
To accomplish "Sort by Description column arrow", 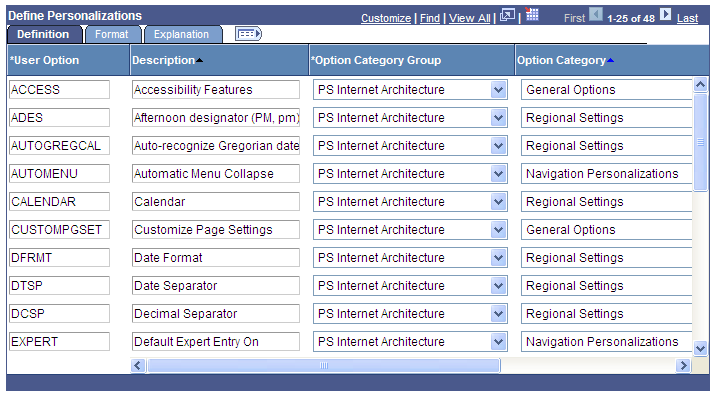I will [x=199, y=60].
